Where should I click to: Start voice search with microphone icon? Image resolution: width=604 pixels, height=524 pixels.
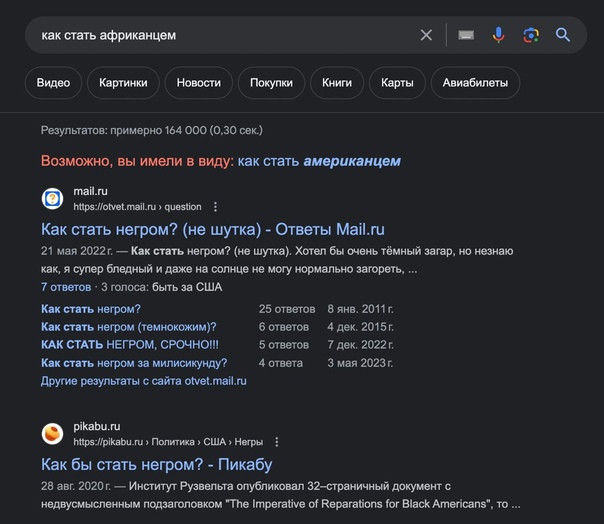[498, 35]
